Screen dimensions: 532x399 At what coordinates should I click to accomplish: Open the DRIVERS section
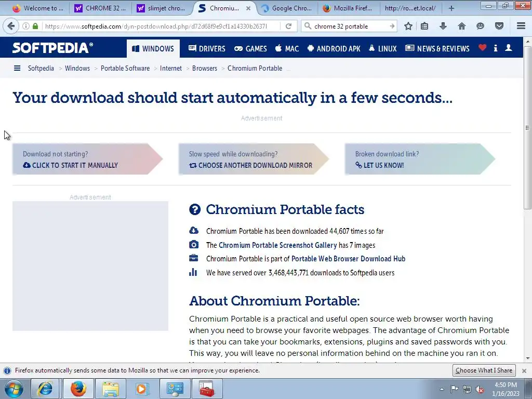(x=207, y=48)
